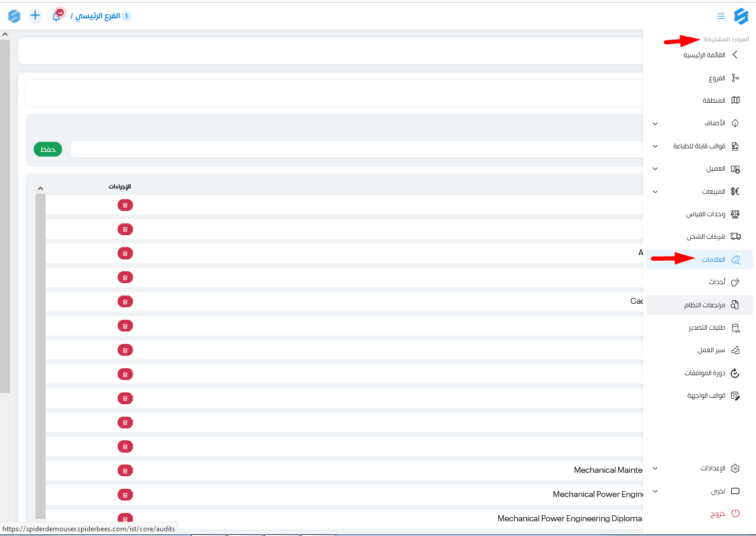
Task: Click the blue plus add icon
Action: 35,15
